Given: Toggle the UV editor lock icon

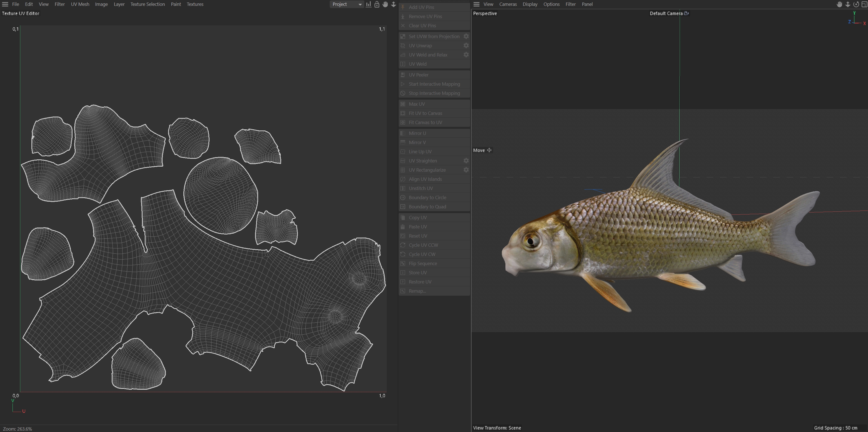Looking at the screenshot, I should (x=377, y=4).
